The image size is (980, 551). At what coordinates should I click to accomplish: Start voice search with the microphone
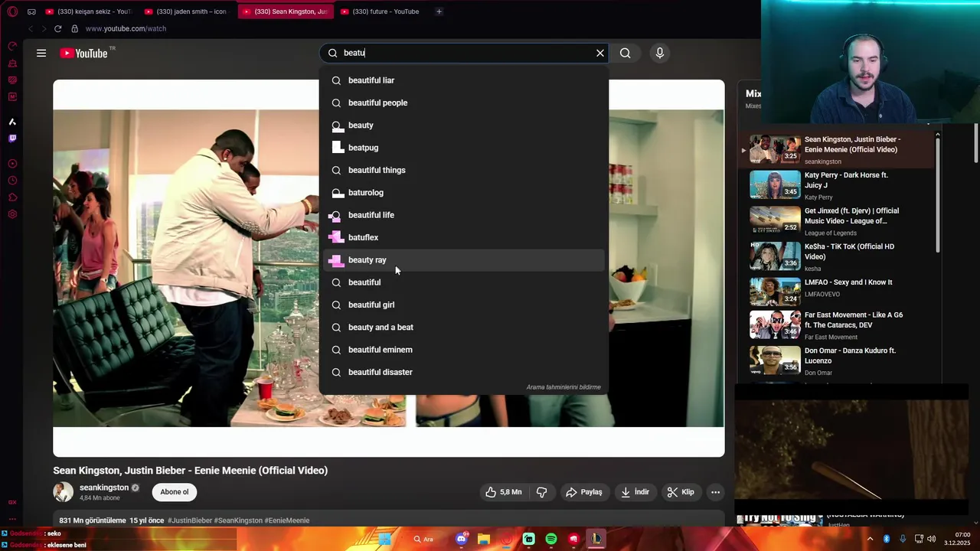click(660, 53)
